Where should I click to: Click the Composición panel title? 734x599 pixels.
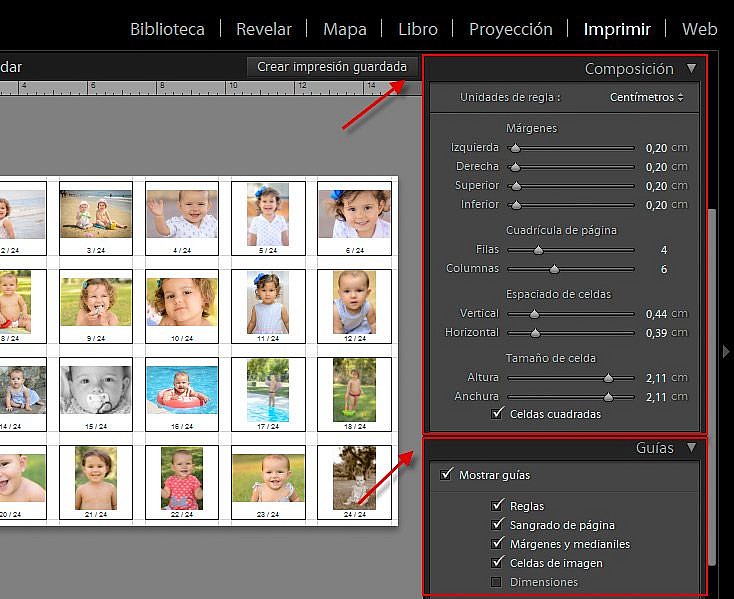pos(629,69)
